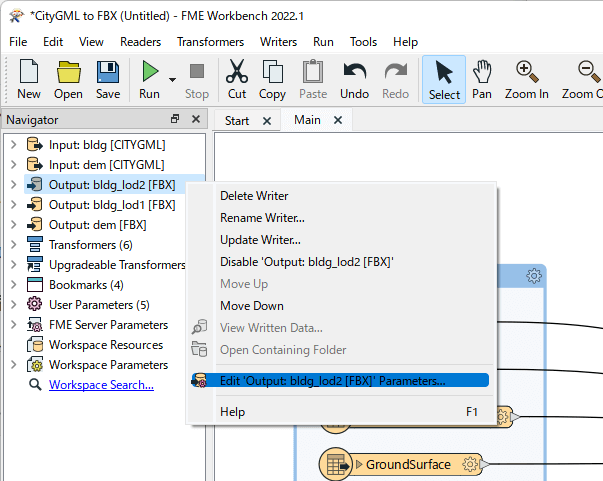This screenshot has width=603, height=481.
Task: Select Output: dem [FBX] writer
Action: coord(98,225)
